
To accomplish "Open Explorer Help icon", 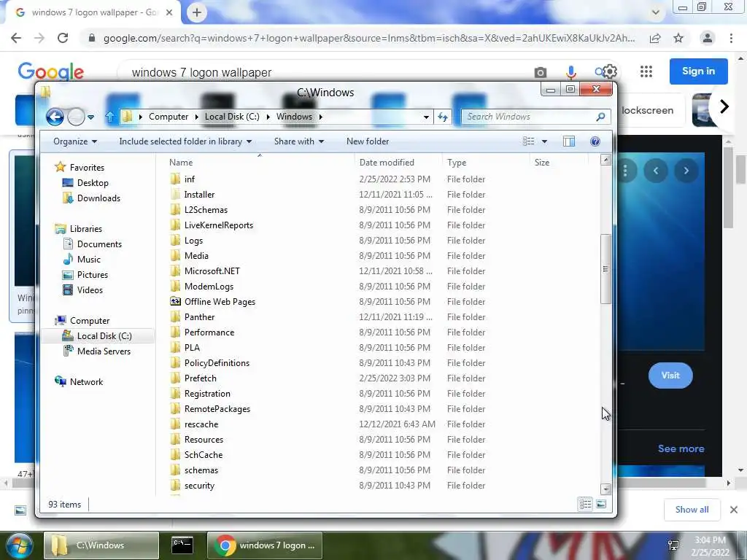I will click(595, 141).
